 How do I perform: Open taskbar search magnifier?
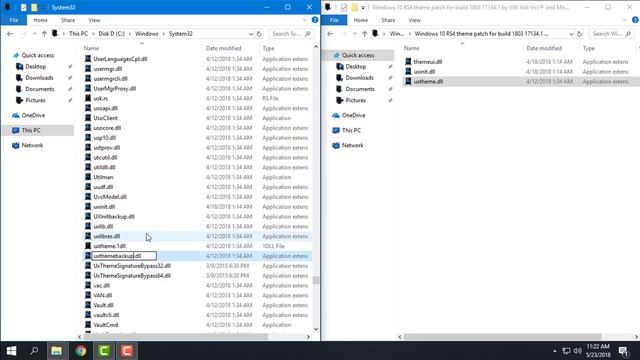[34, 351]
